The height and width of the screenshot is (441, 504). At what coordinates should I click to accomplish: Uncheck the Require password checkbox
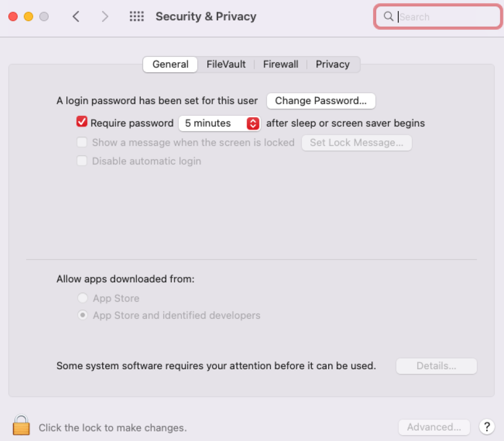coord(82,123)
